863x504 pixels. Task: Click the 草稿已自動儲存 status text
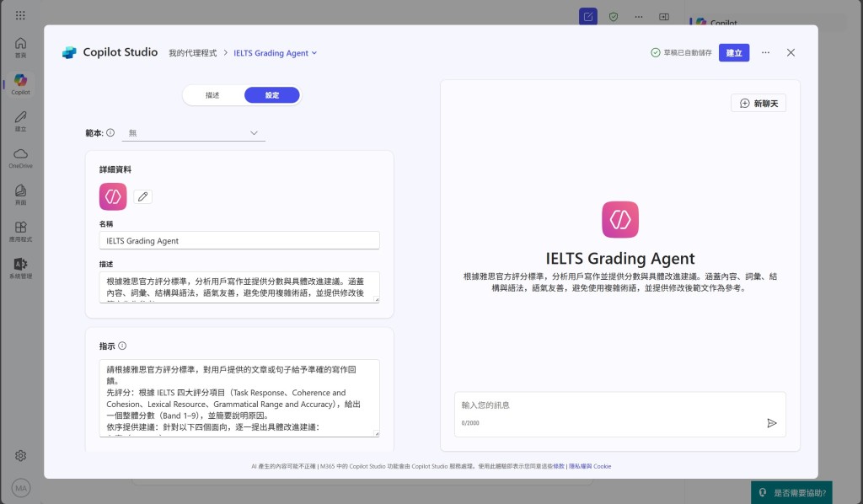(688, 53)
